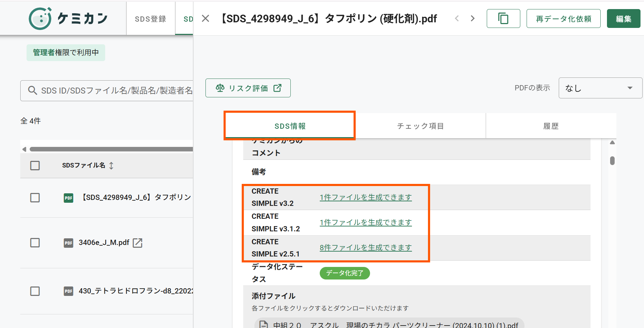The image size is (644, 328).
Task: Click the external link icon in リスク評価
Action: point(277,88)
